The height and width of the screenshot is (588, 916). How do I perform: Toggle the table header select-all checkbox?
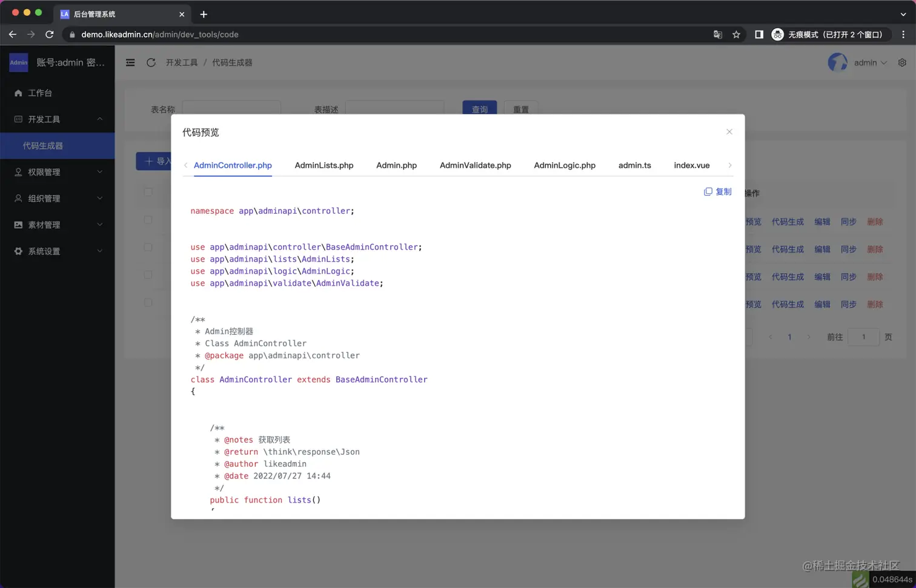click(148, 192)
